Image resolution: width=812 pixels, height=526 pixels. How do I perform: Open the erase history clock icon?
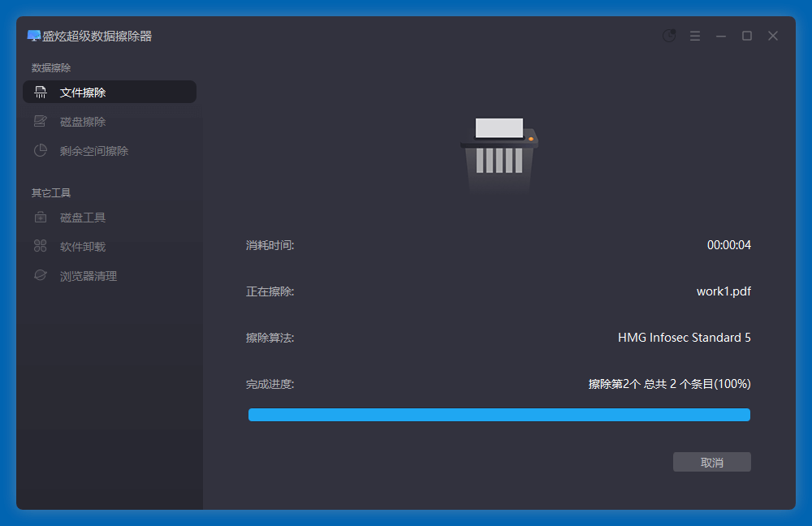click(x=669, y=36)
